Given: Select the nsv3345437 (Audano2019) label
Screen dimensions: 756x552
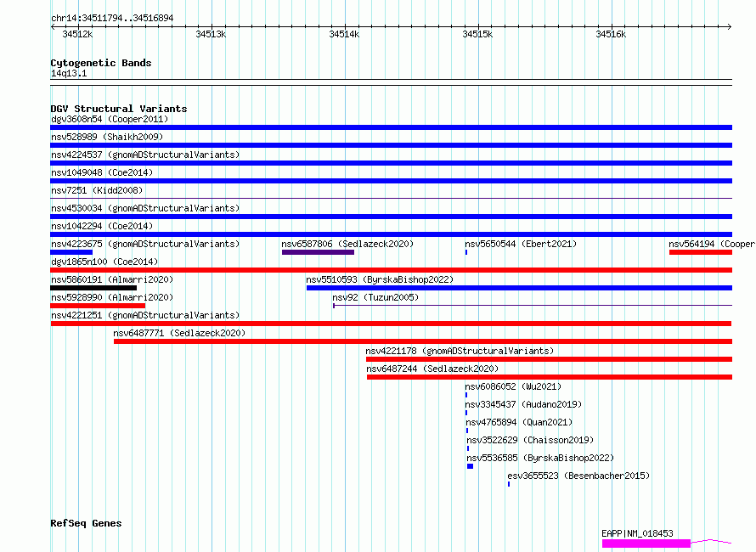Looking at the screenshot, I should (523, 404).
